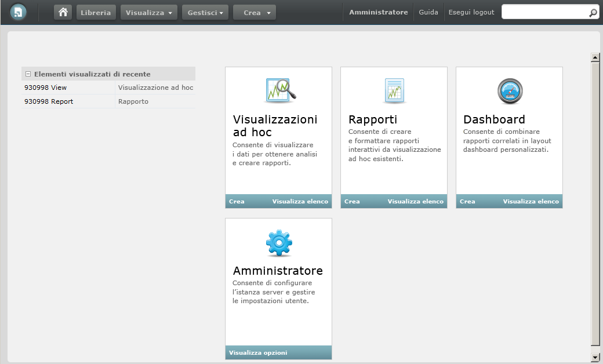This screenshot has width=603, height=364.
Task: Open the Libreria menu item
Action: [96, 12]
